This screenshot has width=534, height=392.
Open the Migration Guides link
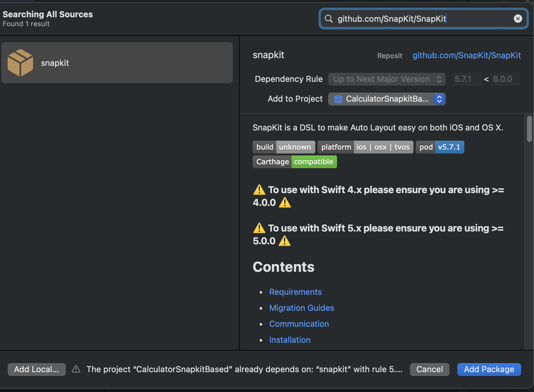302,308
